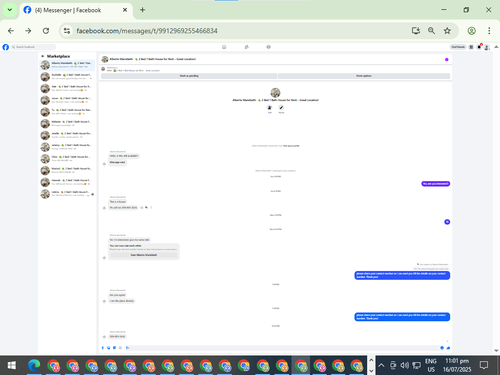500x375 pixels.
Task: Click the GIF icon in composer bar
Action: point(121,348)
